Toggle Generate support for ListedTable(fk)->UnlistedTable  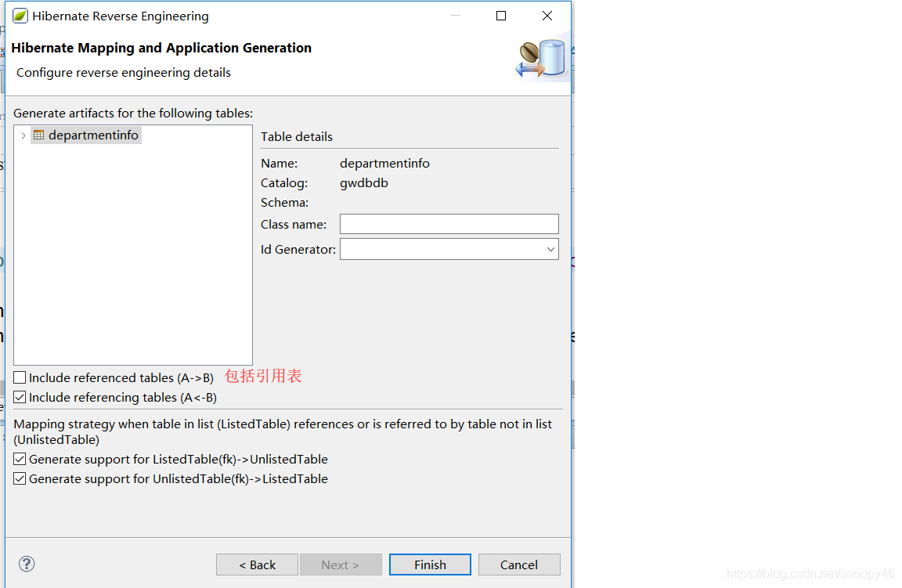point(20,459)
